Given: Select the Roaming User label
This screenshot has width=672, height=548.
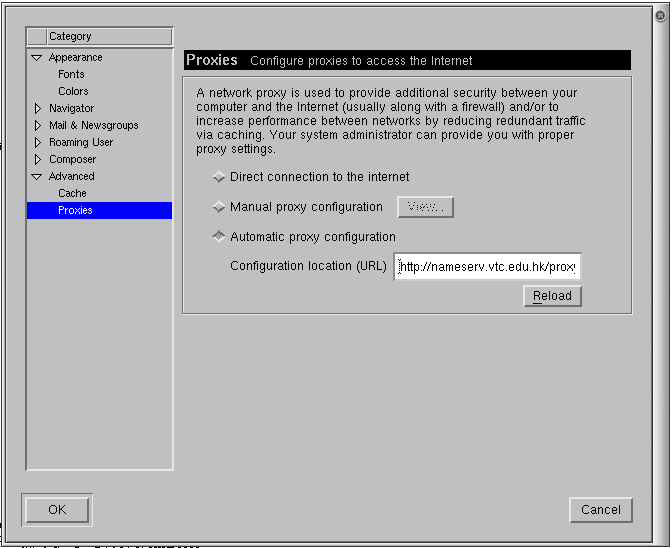Looking at the screenshot, I should tap(81, 142).
